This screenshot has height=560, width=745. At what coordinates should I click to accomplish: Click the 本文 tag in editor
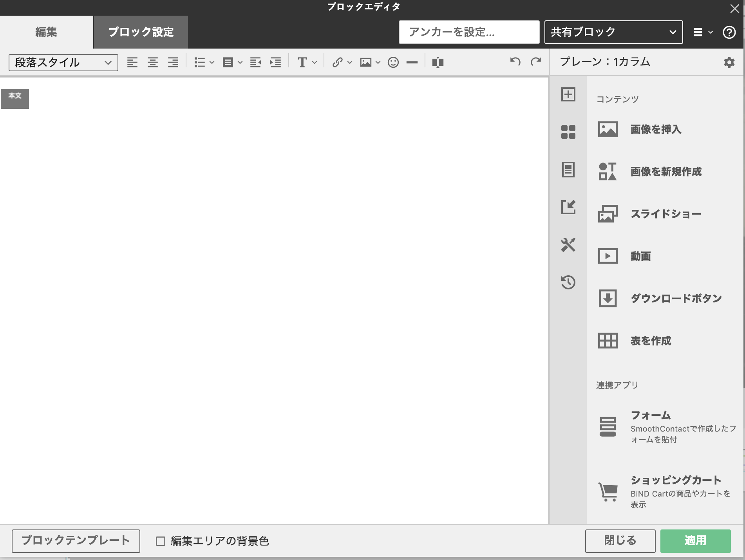[x=15, y=99]
